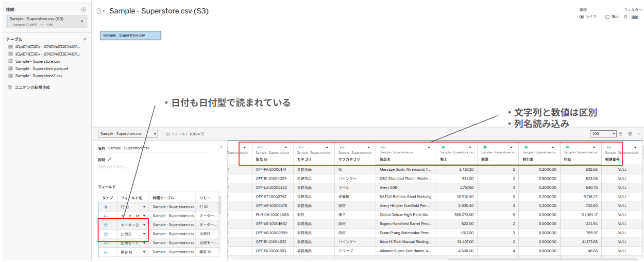Click the Message Book, Wirebound product cell
Screen dimensions: 644x262
(406, 169)
